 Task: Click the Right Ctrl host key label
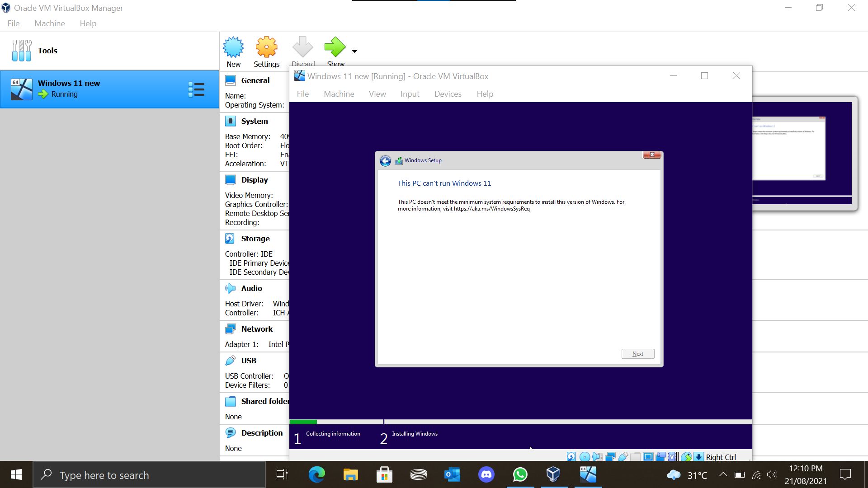pyautogui.click(x=721, y=457)
